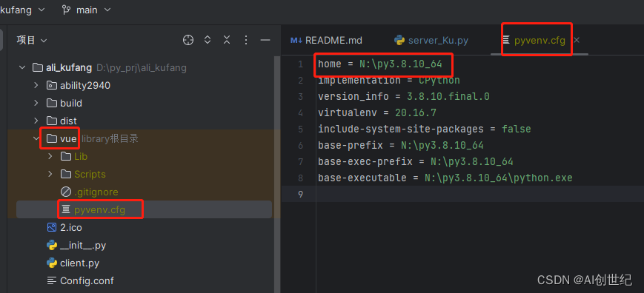Collapse the vue folder

pyautogui.click(x=36, y=138)
